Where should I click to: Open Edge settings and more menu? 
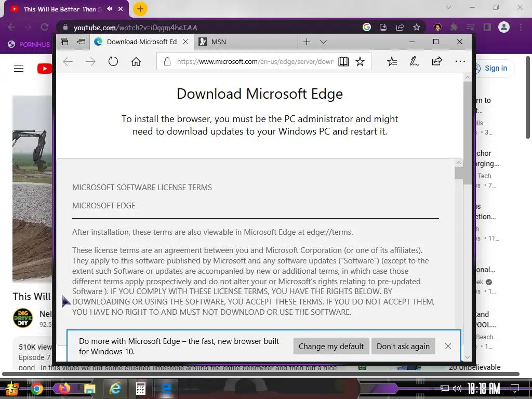(x=460, y=61)
